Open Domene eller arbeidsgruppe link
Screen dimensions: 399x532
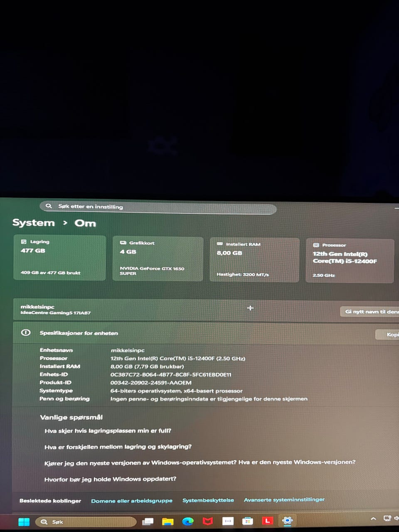tap(132, 500)
